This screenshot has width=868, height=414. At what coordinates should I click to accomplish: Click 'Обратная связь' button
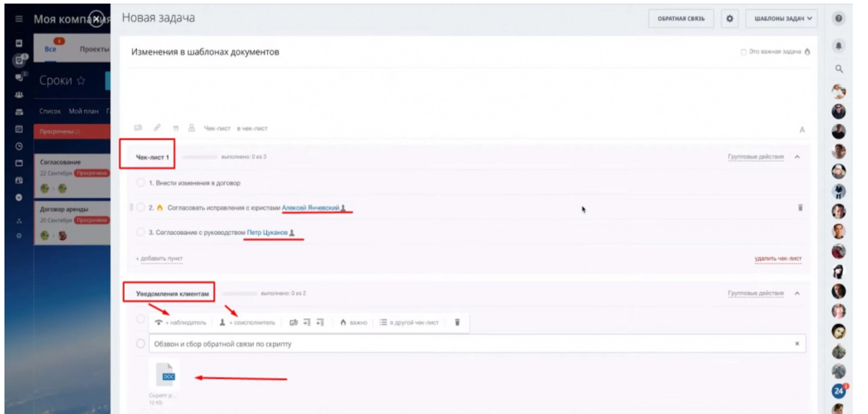(x=681, y=19)
